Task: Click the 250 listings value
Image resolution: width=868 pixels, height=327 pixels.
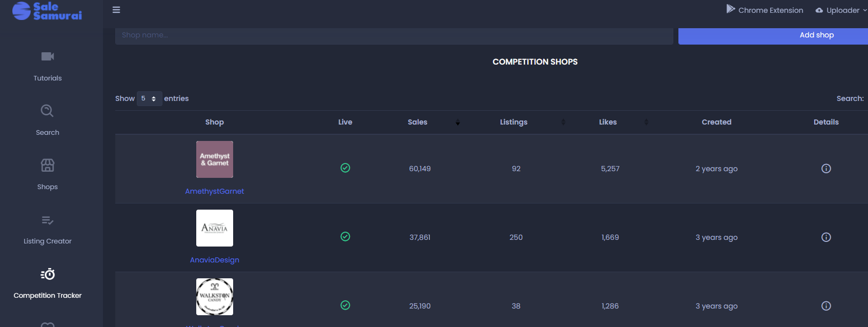Action: click(516, 237)
